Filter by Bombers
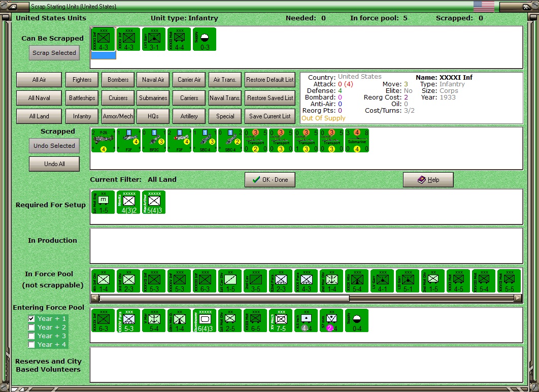The height and width of the screenshot is (392, 539). (x=118, y=80)
